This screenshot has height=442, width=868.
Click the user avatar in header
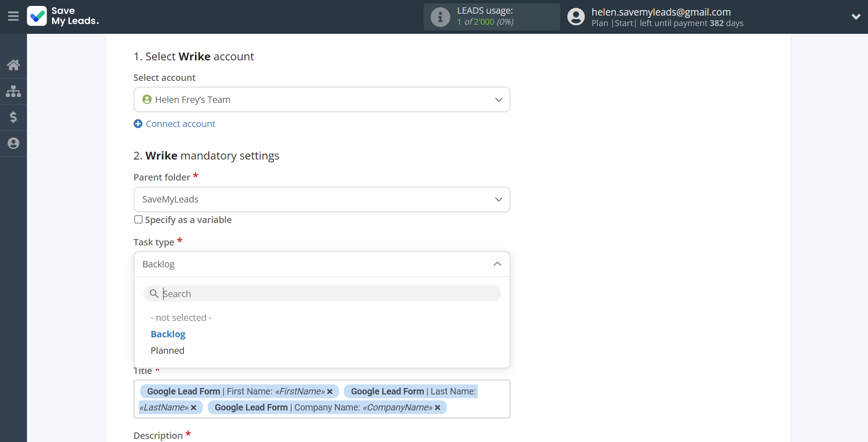[576, 17]
